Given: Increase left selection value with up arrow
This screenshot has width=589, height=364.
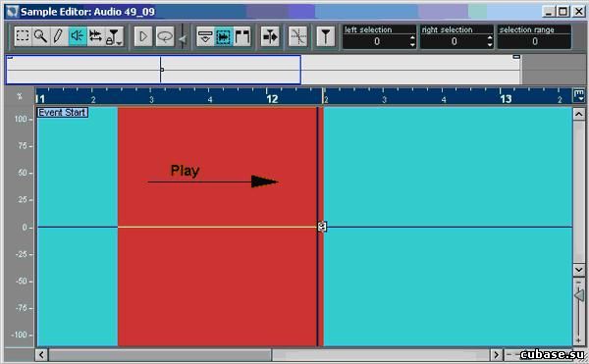Looking at the screenshot, I should pyautogui.click(x=412, y=38).
